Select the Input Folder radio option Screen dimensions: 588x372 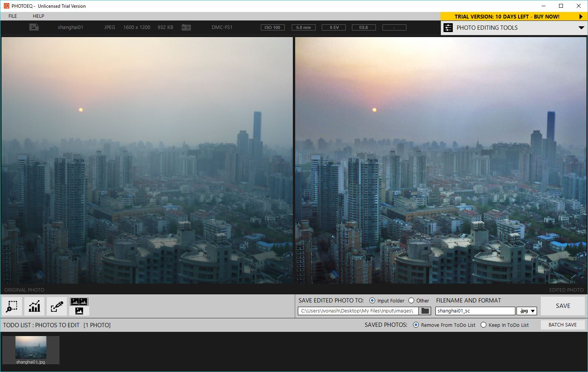click(372, 301)
